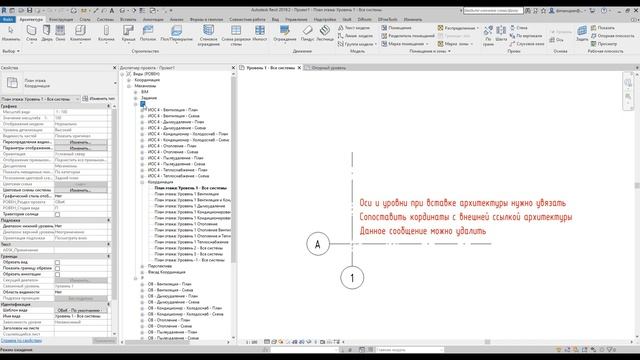
Task: Switch to the Аннотации ribbon tab
Action: (x=153, y=19)
